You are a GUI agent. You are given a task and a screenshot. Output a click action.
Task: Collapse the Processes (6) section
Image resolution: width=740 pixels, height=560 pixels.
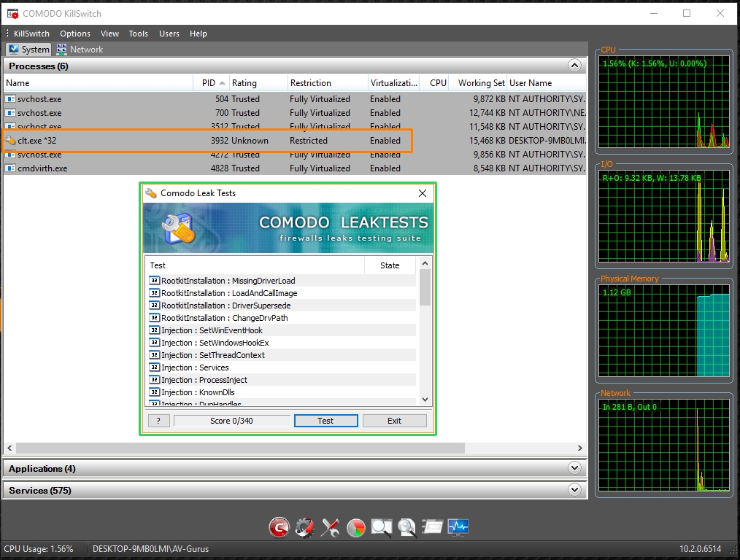coord(574,66)
